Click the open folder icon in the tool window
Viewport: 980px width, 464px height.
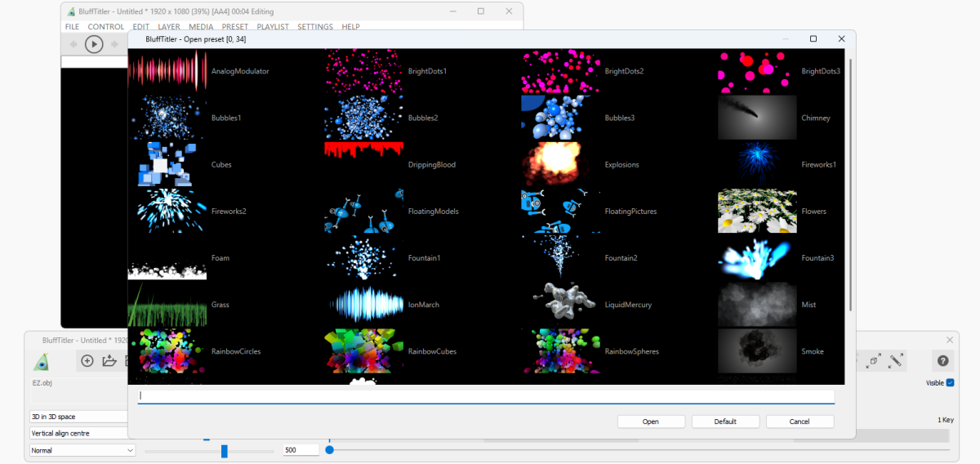click(109, 361)
